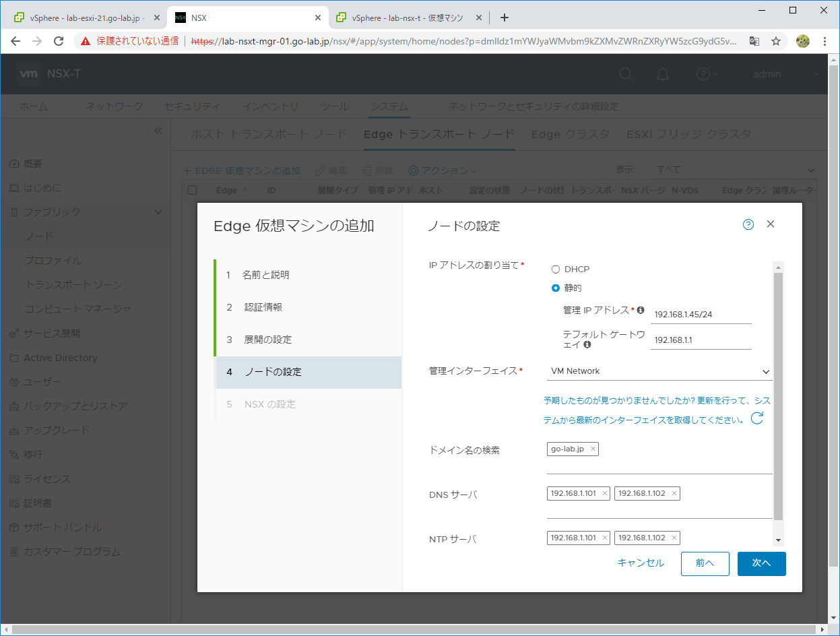Viewport: 840px width, 636px height.
Task: Collapse the left sidebar with double chevron
Action: point(158,130)
